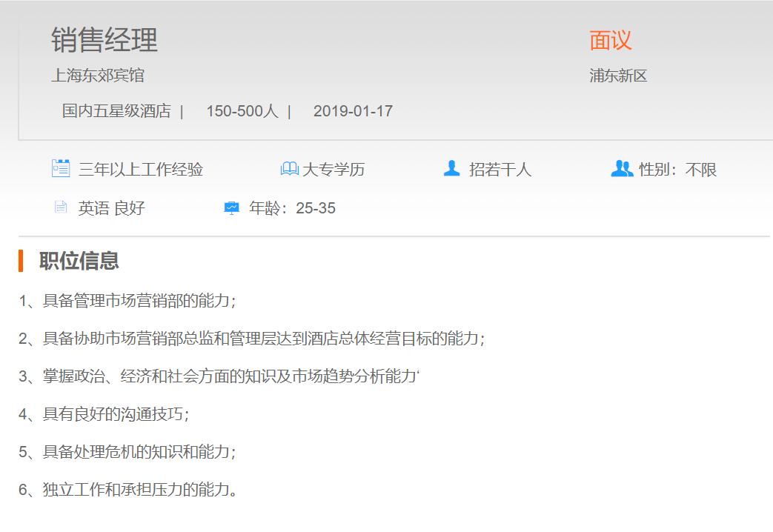The height and width of the screenshot is (532, 773).
Task: Open the 销售经理 job title
Action: tap(104, 40)
